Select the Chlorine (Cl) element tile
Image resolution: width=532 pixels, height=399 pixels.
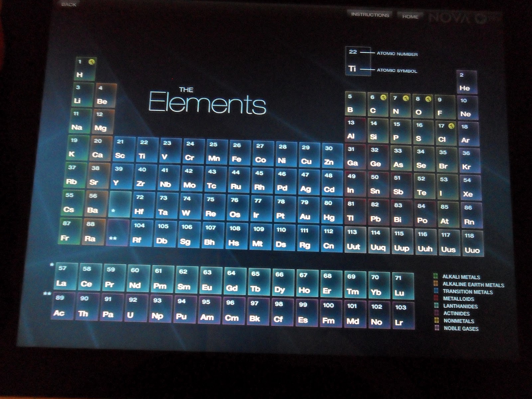pyautogui.click(x=446, y=133)
